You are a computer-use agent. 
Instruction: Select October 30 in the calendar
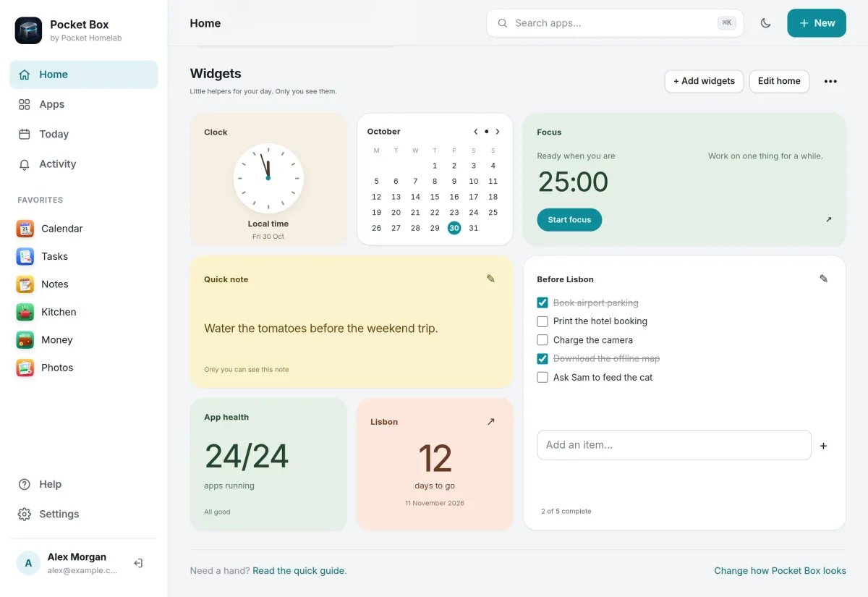[454, 228]
